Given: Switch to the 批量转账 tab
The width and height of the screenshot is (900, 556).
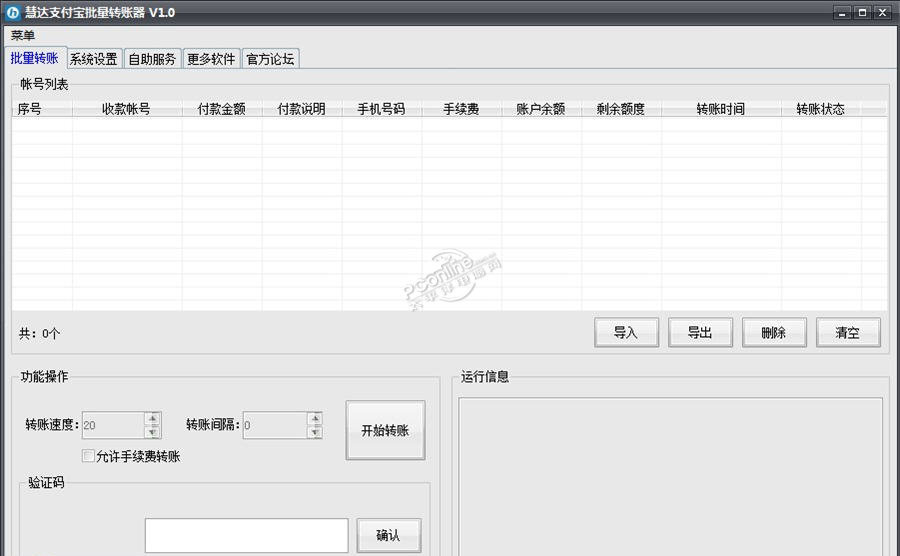Looking at the screenshot, I should [34, 58].
